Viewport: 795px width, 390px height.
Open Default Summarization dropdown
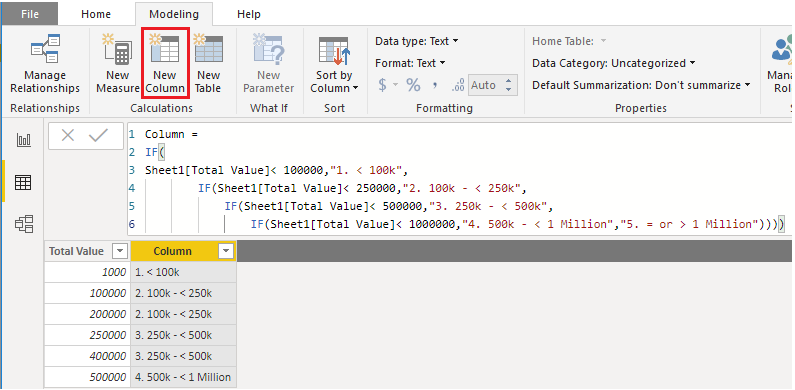[641, 85]
